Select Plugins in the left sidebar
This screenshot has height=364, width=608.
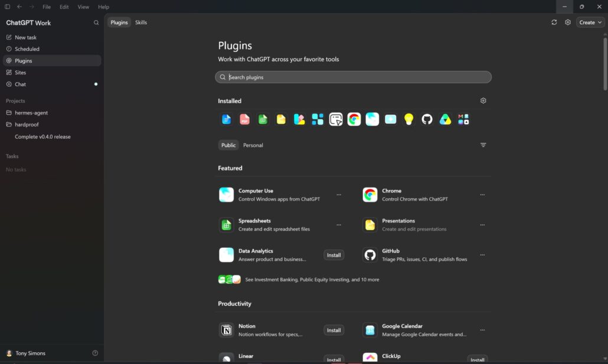coord(52,61)
